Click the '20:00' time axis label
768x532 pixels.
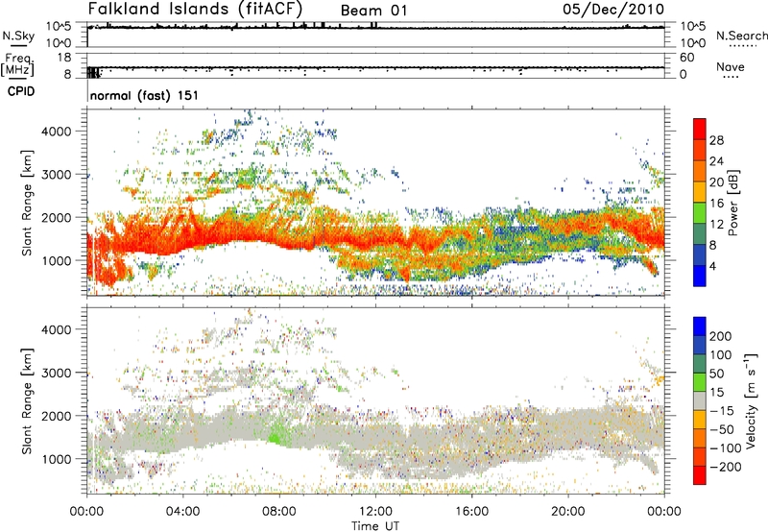pos(567,512)
